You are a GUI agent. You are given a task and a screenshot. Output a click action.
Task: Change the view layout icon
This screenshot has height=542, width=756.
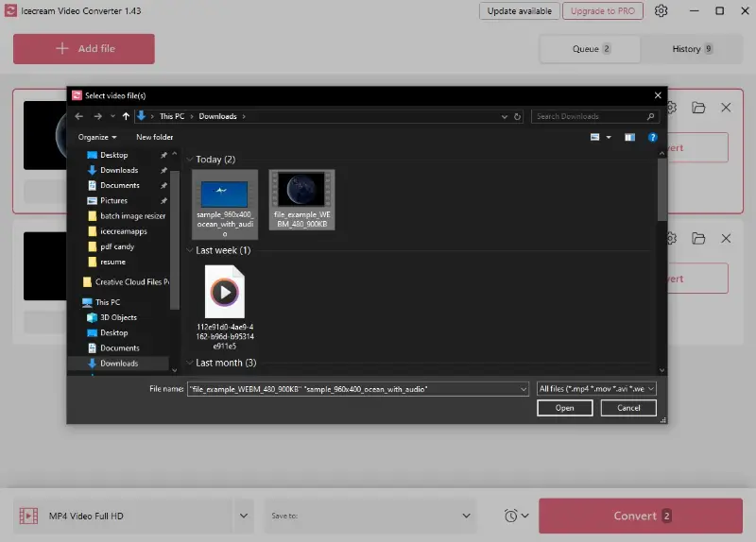[x=595, y=137]
